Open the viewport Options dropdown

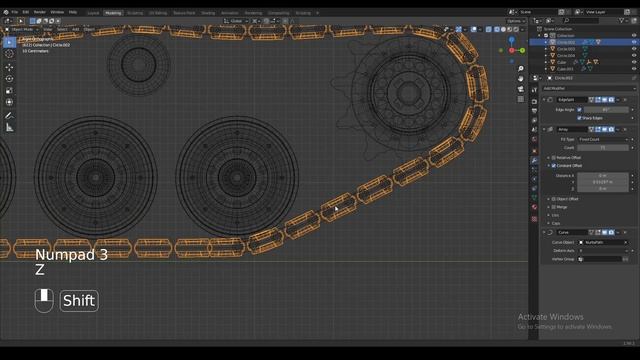pos(516,21)
